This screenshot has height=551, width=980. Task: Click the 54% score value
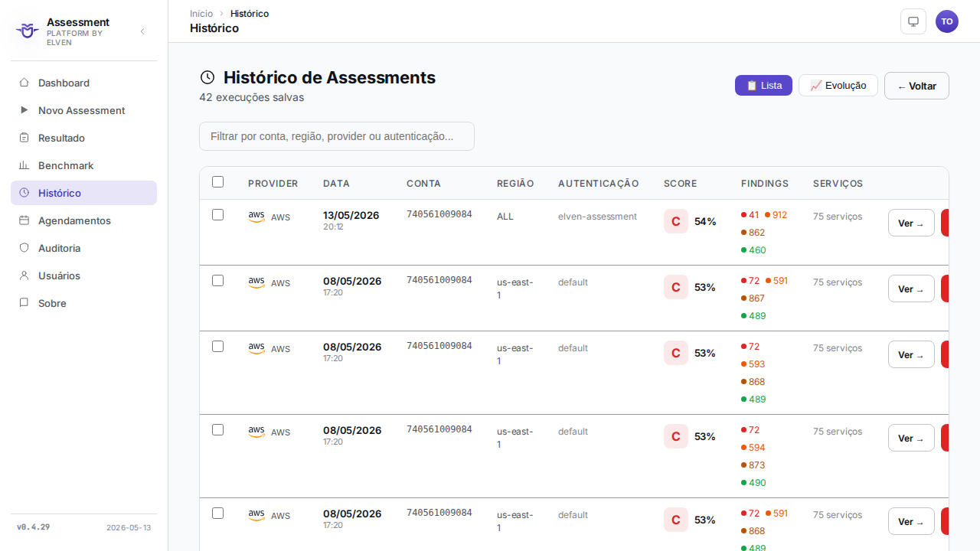[705, 221]
